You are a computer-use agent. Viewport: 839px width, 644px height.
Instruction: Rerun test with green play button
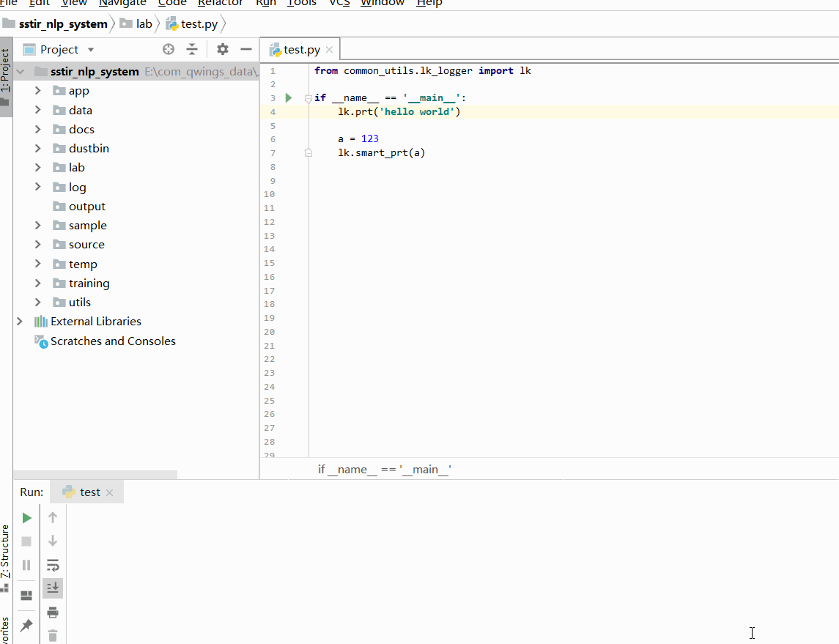[x=27, y=518]
